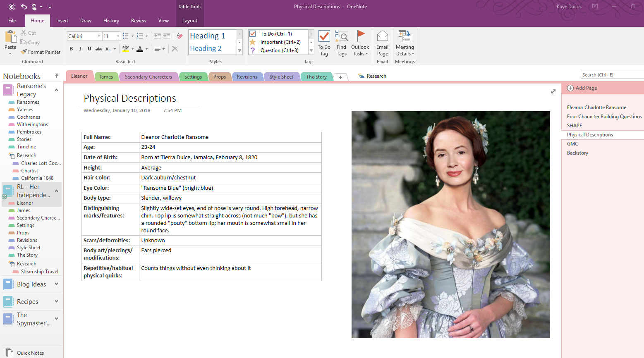Open the Calibri font name dropdown
The image size is (644, 358).
pyautogui.click(x=99, y=36)
